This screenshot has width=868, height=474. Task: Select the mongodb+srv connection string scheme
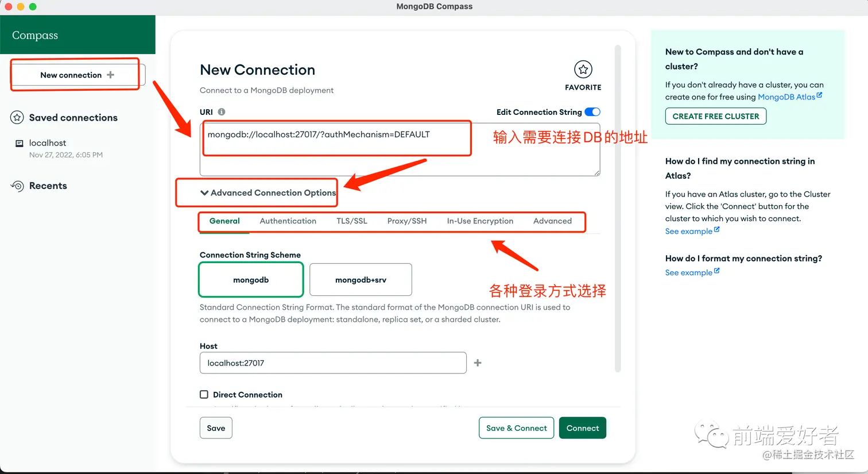(x=361, y=280)
